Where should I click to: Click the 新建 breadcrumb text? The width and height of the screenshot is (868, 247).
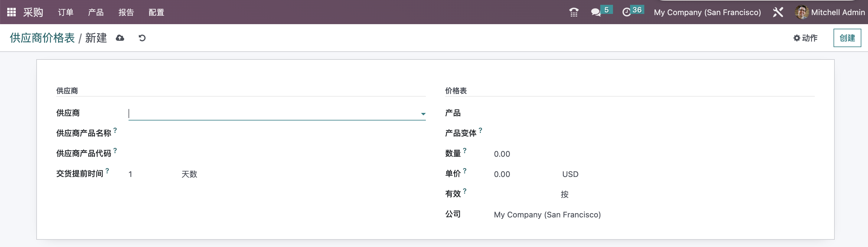(96, 38)
